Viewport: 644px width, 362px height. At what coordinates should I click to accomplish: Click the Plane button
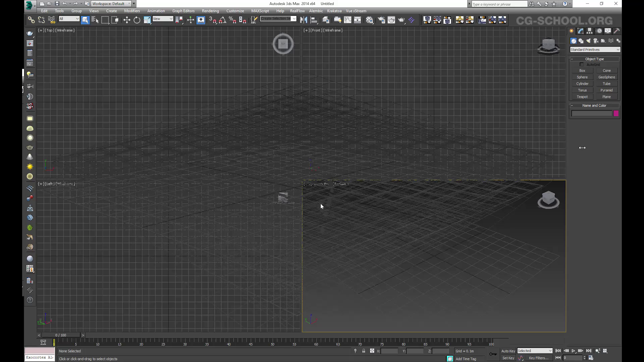606,97
